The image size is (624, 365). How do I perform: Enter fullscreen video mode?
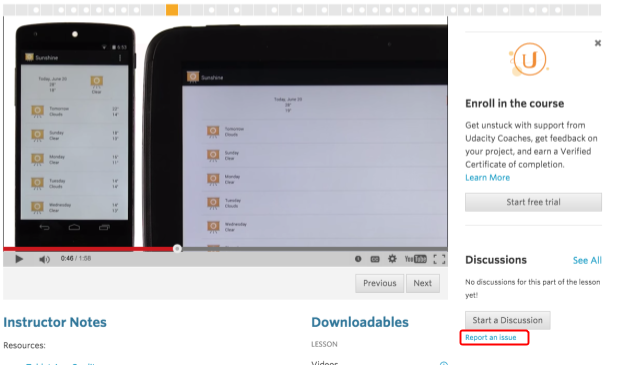tap(439, 259)
